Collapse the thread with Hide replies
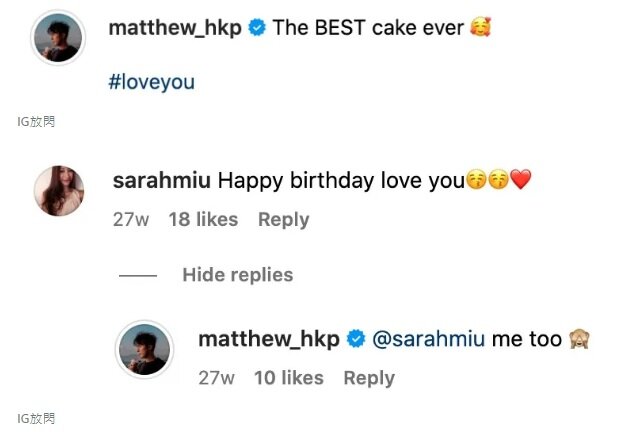The height and width of the screenshot is (436, 627). tap(237, 274)
